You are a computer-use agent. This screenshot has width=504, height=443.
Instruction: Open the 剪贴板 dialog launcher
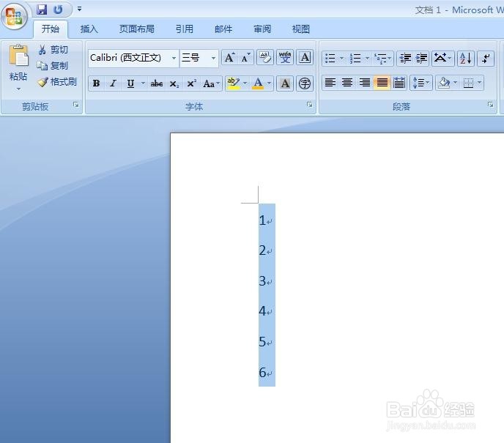76,105
